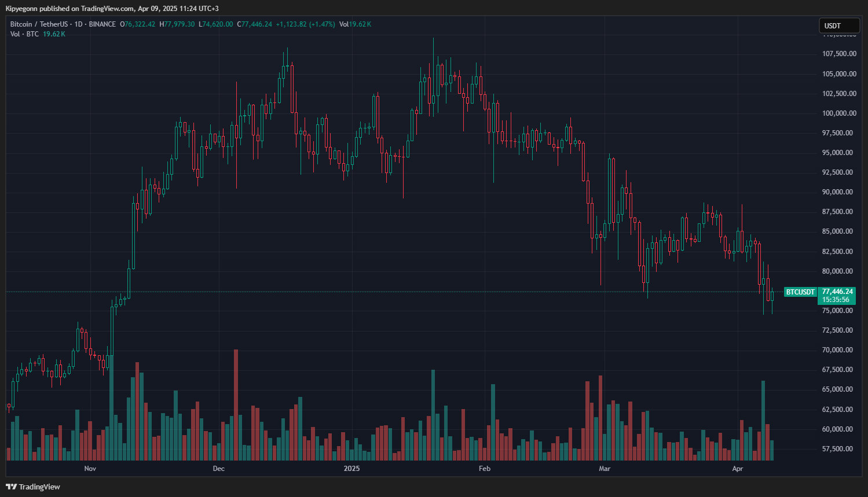Click the countdown timer under the price label

click(835, 300)
